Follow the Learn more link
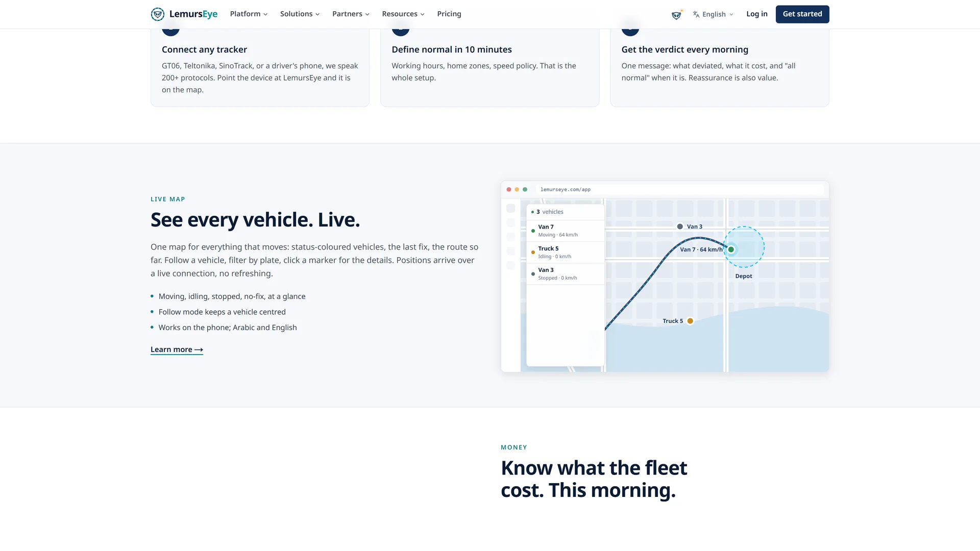 [177, 349]
